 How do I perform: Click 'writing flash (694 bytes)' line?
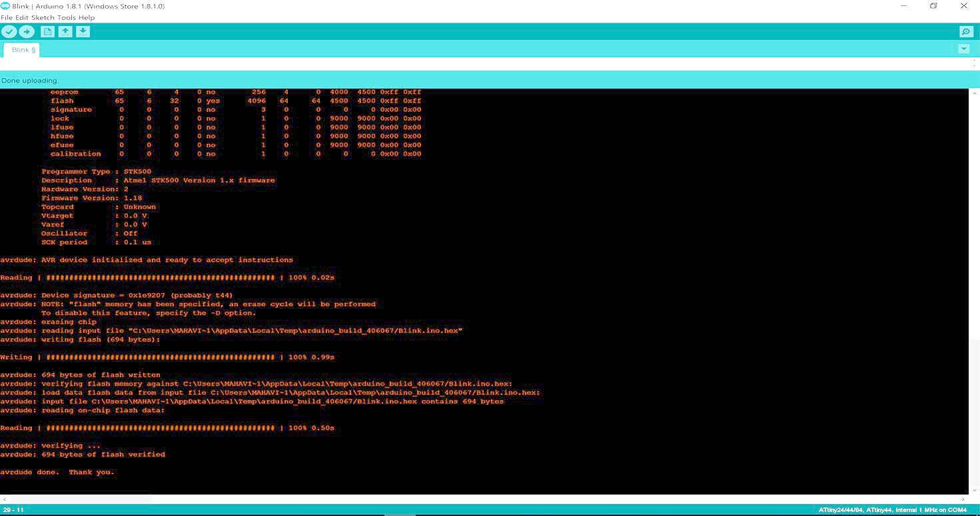[81, 340]
